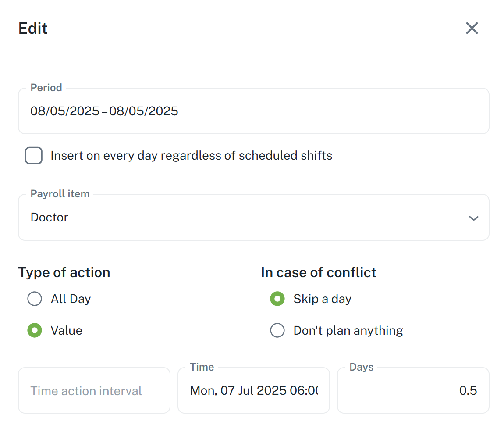Open the Payroll item dropdown showing Doctor

tap(245, 218)
